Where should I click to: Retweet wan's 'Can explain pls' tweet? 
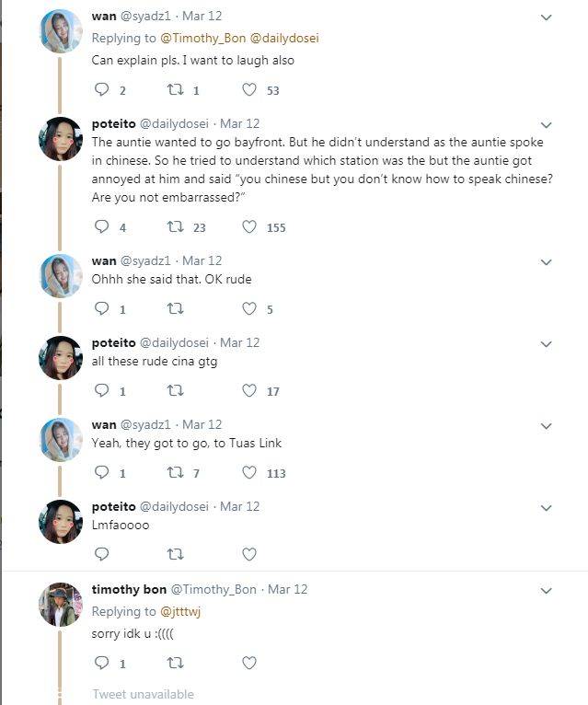tap(174, 90)
